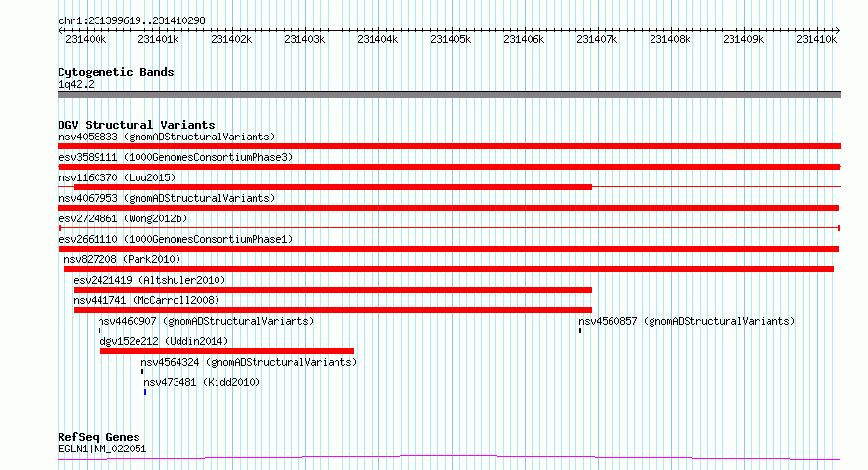This screenshot has height=470, width=868.
Task: Click the nsv4067953 gnomAD variant label
Action: point(167,198)
